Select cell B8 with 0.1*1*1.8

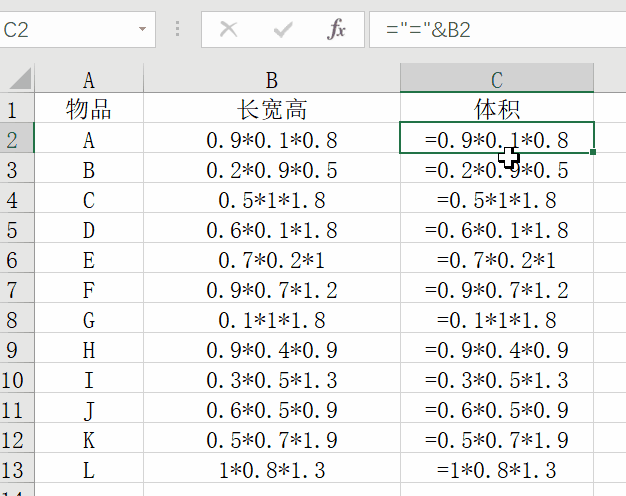point(271,317)
